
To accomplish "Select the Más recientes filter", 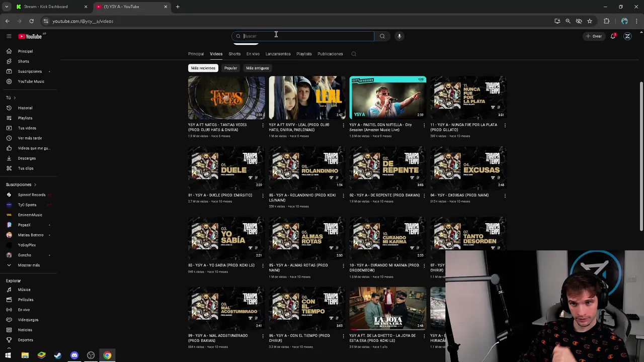I will point(203,68).
